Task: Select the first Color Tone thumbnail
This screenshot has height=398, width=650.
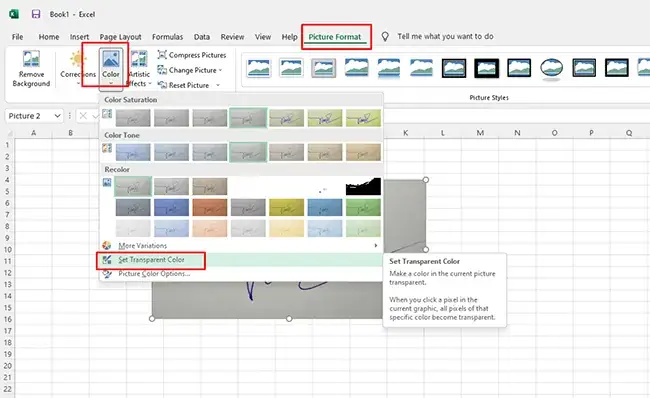Action: 133,152
